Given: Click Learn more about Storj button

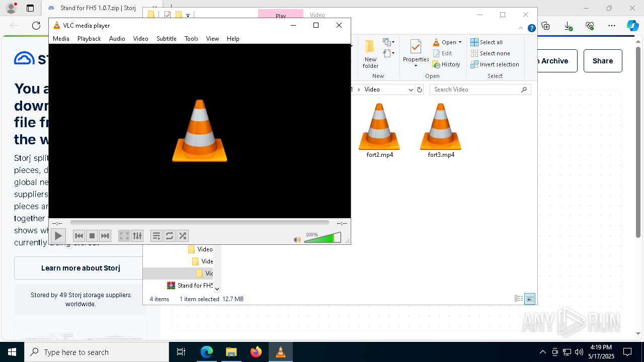Looking at the screenshot, I should pos(80,268).
